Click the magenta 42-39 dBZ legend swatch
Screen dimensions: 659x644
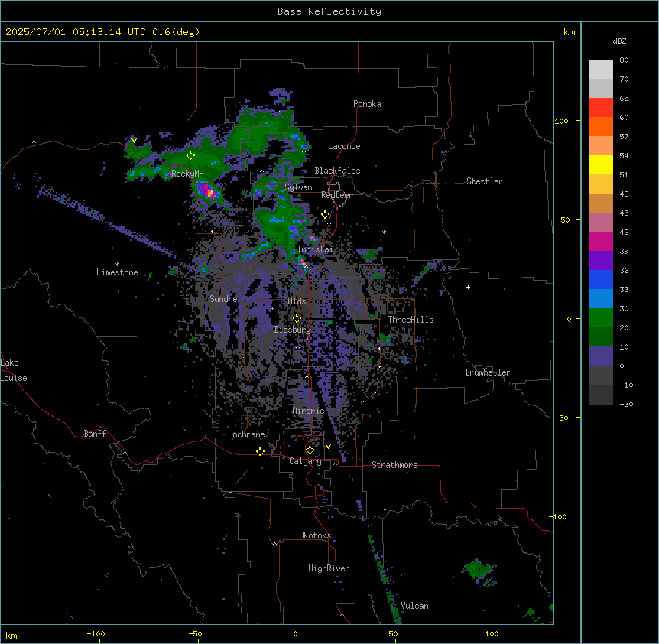pyautogui.click(x=601, y=242)
